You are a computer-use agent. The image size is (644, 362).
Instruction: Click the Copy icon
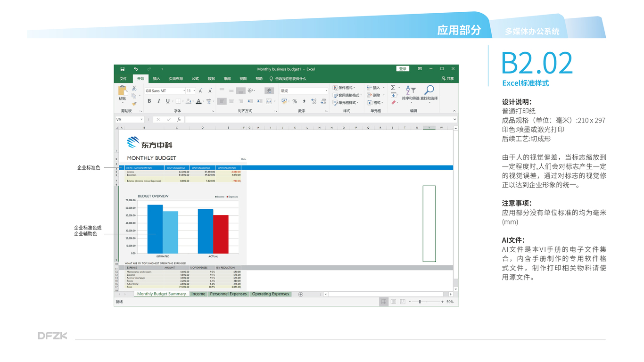click(x=134, y=96)
